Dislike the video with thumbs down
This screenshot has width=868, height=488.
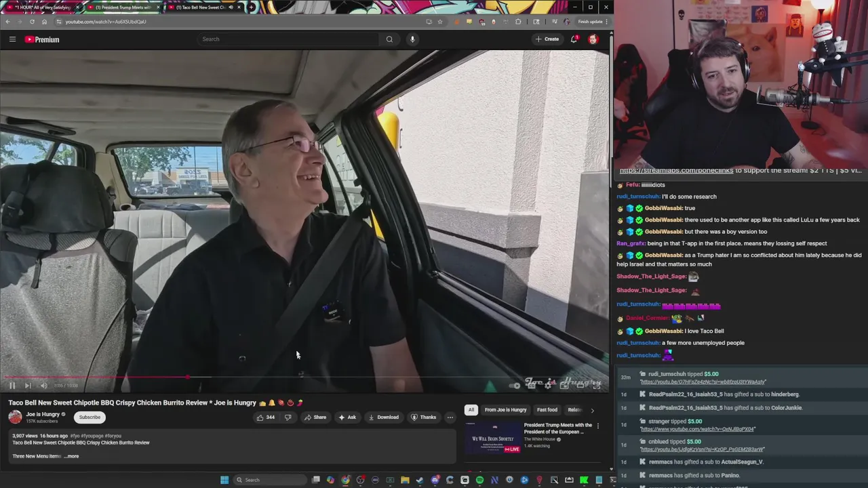288,418
